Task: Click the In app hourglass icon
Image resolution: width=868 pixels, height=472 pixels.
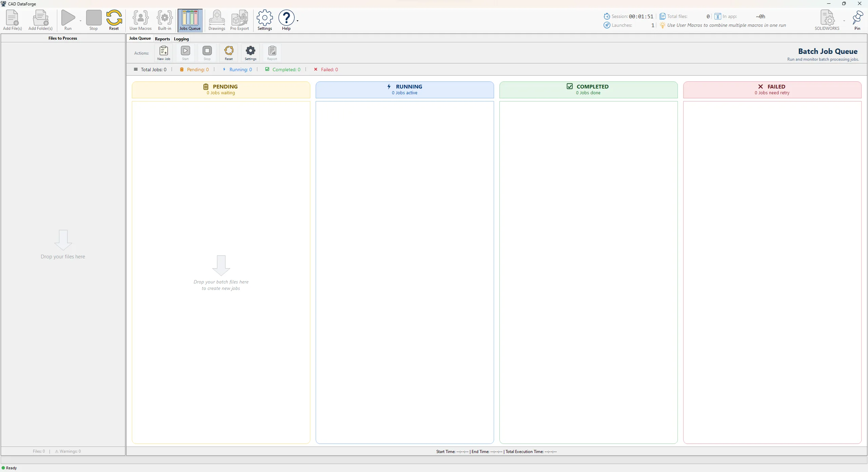Action: pyautogui.click(x=718, y=16)
